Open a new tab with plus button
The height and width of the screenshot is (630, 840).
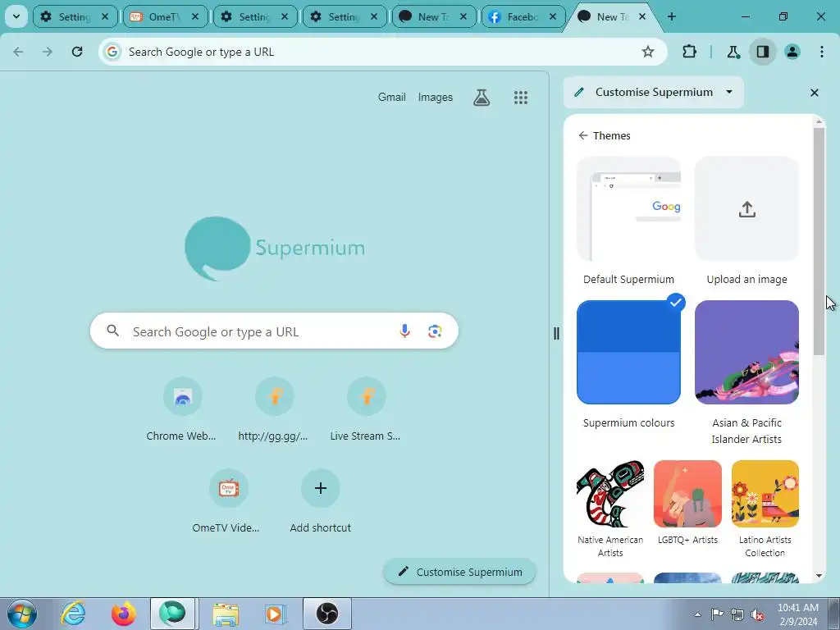[x=672, y=16]
